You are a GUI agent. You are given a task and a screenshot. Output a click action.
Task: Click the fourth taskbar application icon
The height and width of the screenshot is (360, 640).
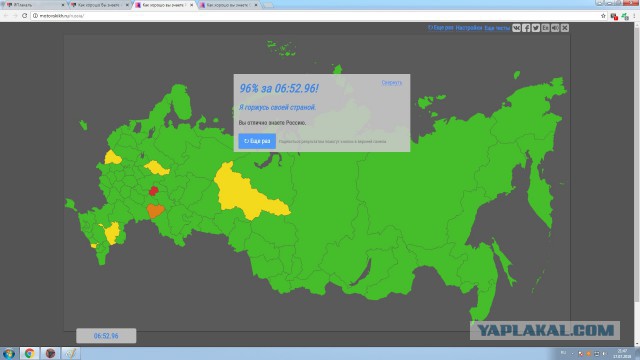(x=71, y=353)
